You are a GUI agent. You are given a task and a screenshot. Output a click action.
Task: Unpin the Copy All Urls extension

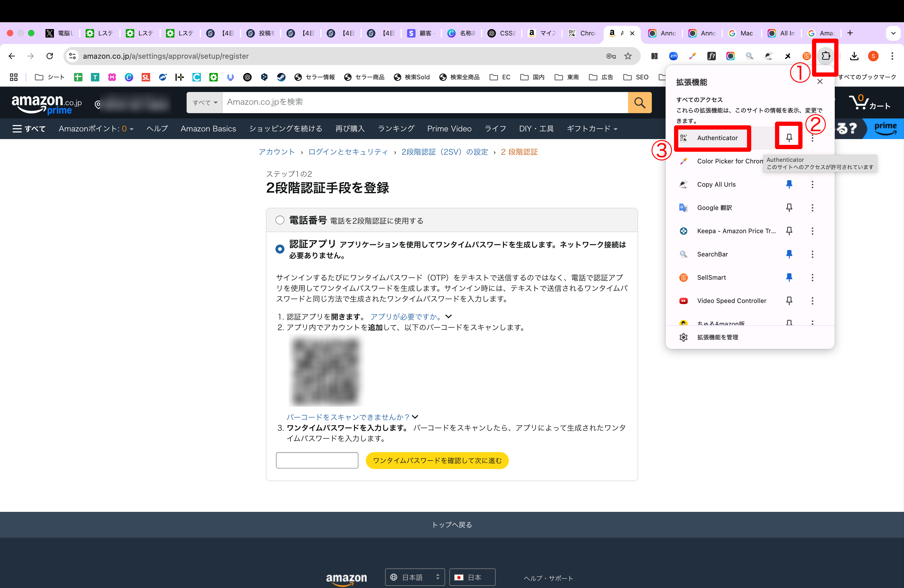[x=789, y=185]
